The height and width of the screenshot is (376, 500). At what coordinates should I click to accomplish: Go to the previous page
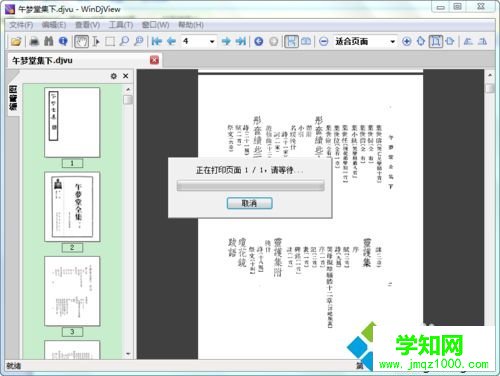[171, 41]
